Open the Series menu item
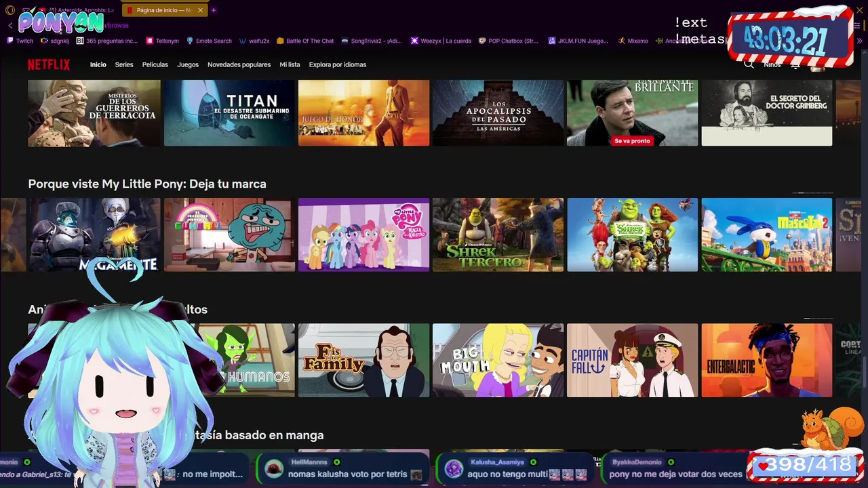 pos(124,64)
